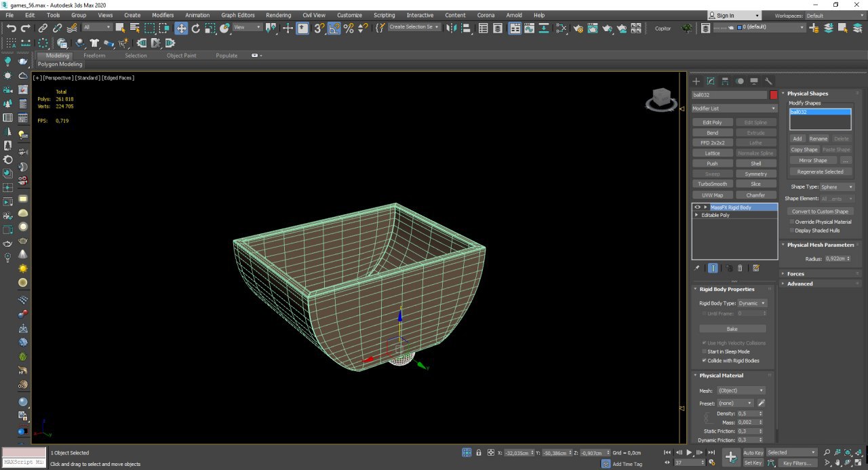Switch to the Freeform ribbon tab
868x470 pixels.
point(94,56)
